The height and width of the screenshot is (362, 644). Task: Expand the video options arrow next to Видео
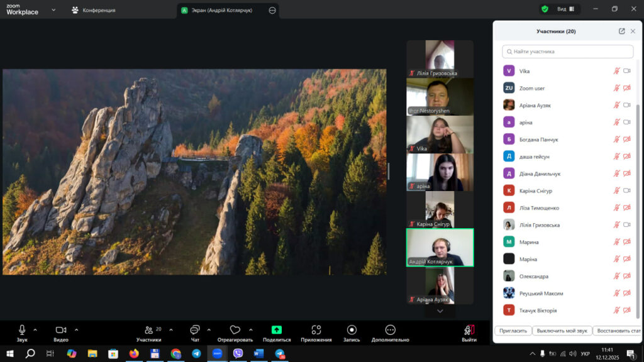click(x=77, y=329)
